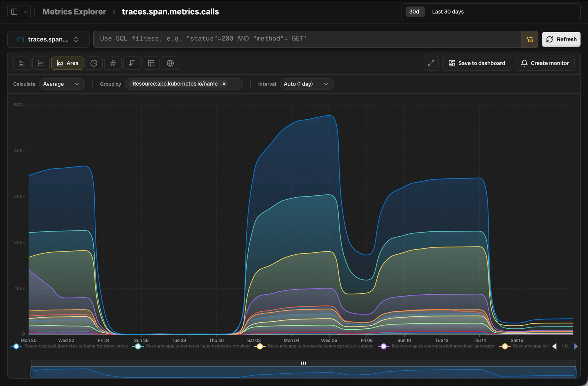Switch to number (#) visualization
The height and width of the screenshot is (386, 588).
pyautogui.click(x=113, y=63)
